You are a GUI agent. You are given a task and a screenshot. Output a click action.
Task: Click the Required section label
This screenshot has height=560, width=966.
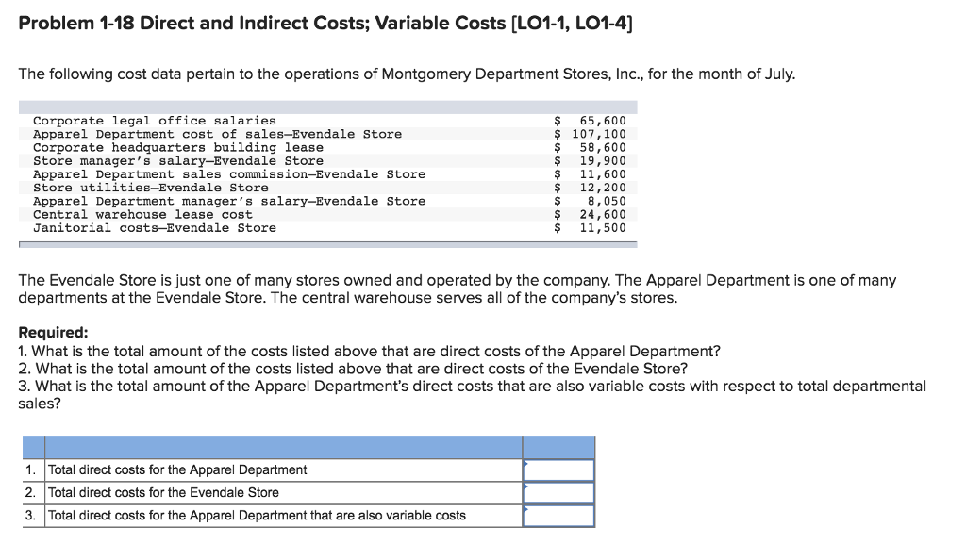pos(46,333)
